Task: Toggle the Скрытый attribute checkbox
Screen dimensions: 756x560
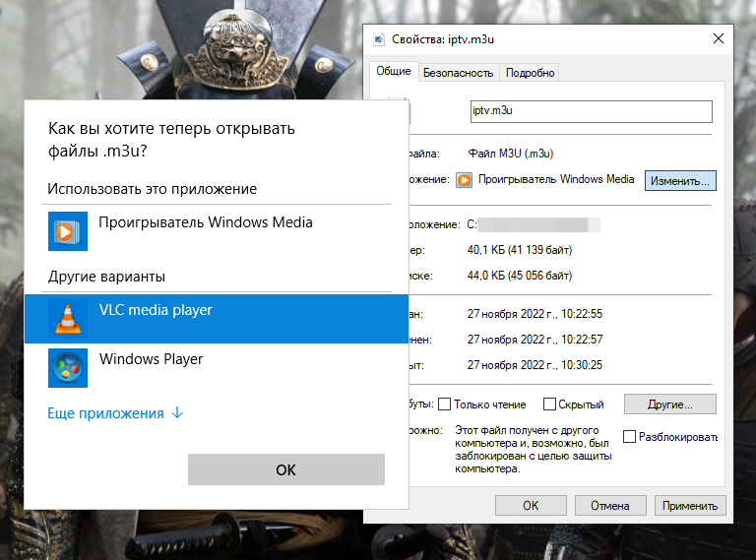Action: coord(547,404)
